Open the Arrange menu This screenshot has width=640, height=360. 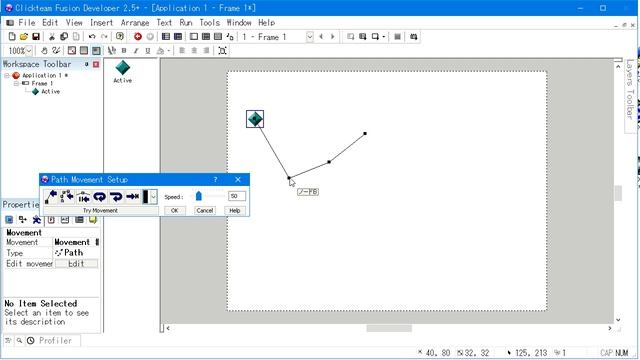coord(135,22)
